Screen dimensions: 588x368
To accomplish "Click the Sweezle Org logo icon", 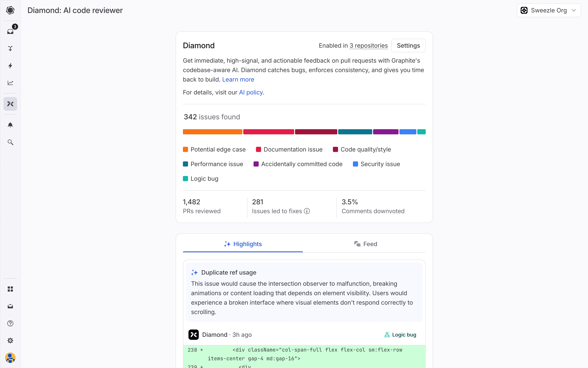I will pos(524,10).
